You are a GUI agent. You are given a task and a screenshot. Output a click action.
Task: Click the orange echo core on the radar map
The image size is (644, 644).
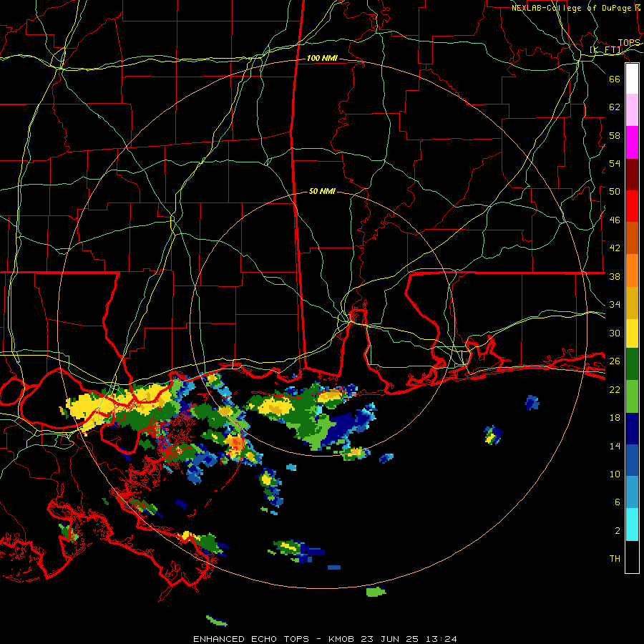(x=237, y=443)
